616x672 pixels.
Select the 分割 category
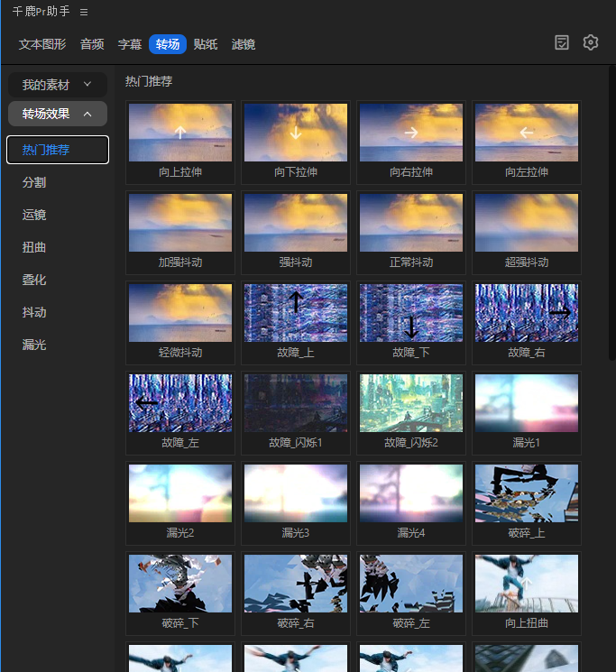pyautogui.click(x=34, y=182)
